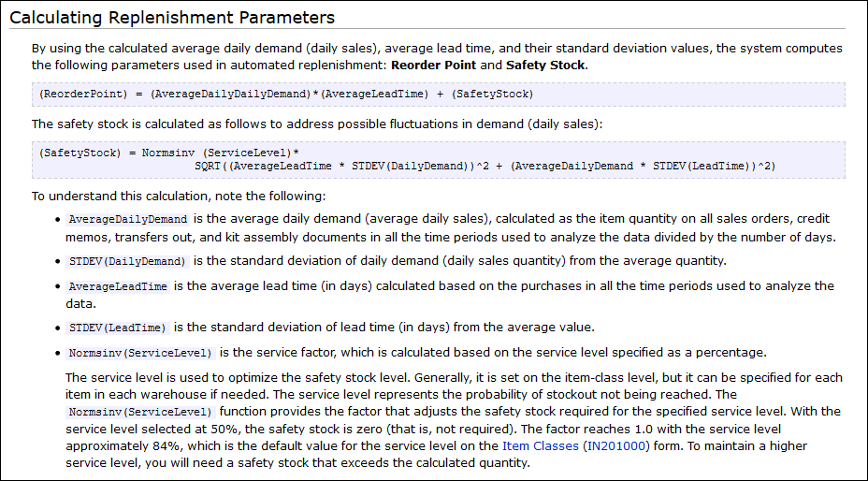Click the bold Safety Stock text

(x=545, y=65)
